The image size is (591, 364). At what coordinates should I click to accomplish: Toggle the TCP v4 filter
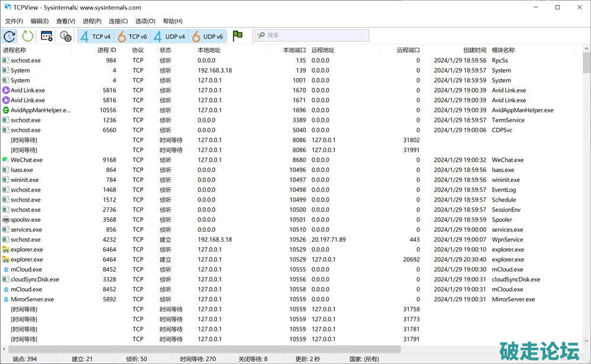coord(95,36)
